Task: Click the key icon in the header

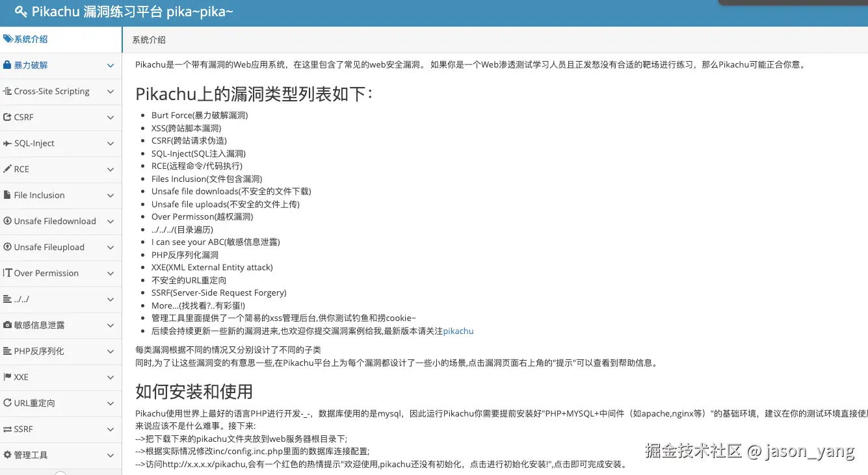Action: [x=21, y=12]
